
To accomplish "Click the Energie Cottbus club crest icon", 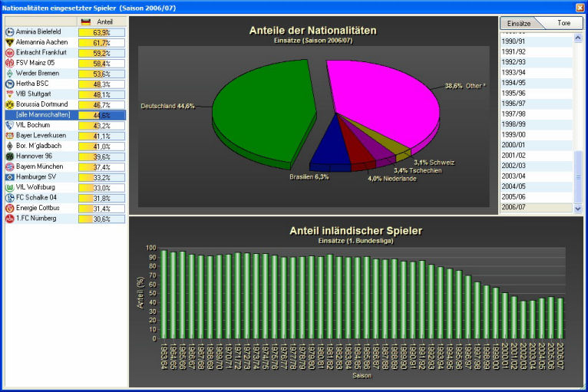I will pos(10,208).
